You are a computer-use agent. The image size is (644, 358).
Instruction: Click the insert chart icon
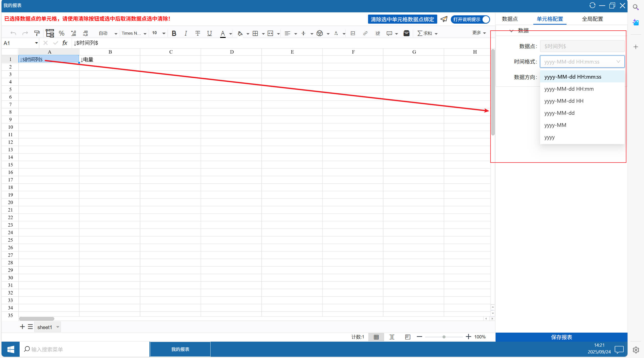378,33
